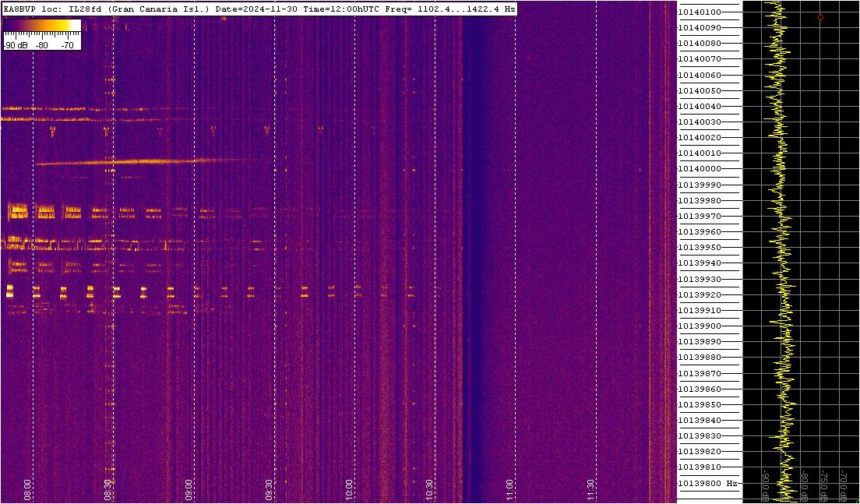This screenshot has width=860, height=504.
Task: Click the 10139980 frequency label
Action: 700,201
